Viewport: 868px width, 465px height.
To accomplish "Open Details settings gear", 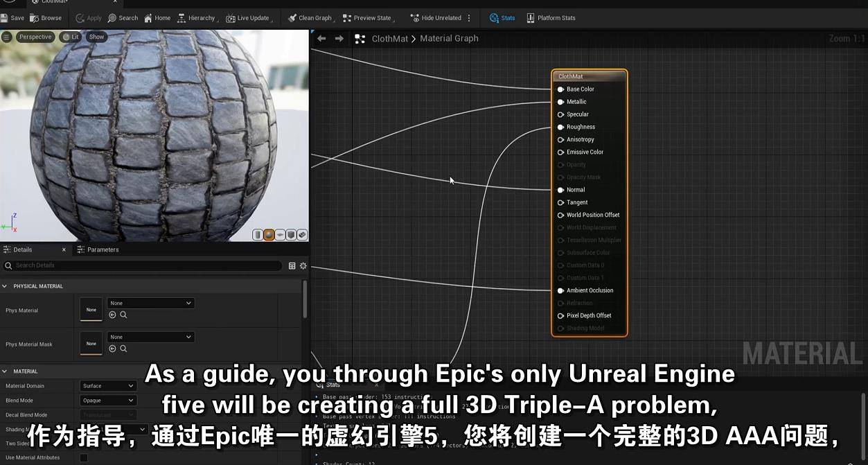I will tap(303, 265).
